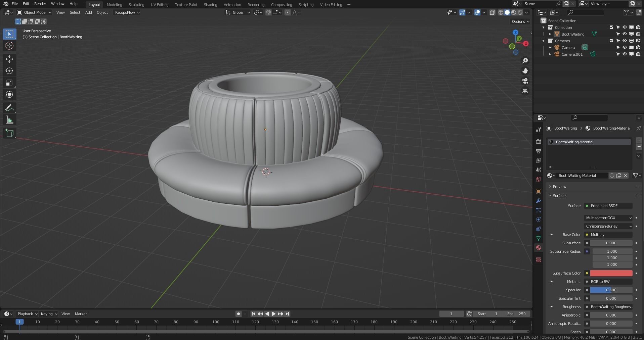
Task: Choose the Measure tool
Action: [x=9, y=120]
